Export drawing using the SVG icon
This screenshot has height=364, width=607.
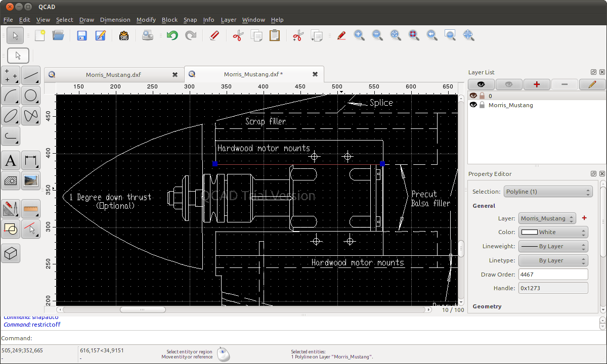click(124, 35)
